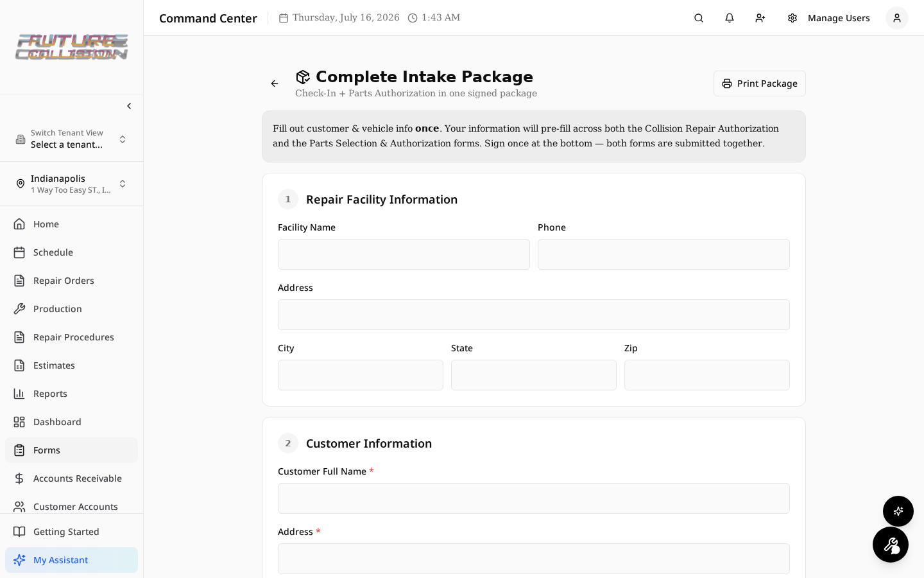The image size is (924, 578).
Task: Go back with the left arrow
Action: pyautogui.click(x=275, y=83)
